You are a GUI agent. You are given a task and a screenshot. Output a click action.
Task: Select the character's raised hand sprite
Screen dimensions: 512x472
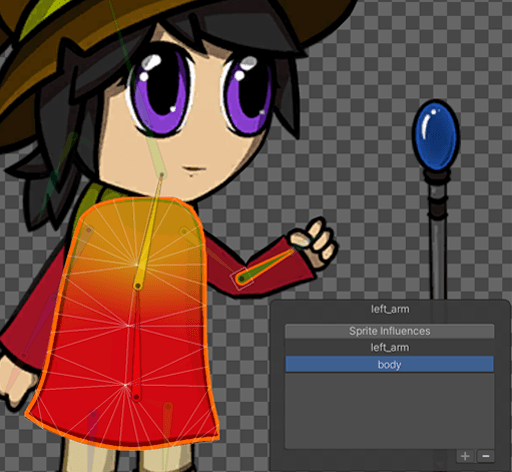click(313, 242)
